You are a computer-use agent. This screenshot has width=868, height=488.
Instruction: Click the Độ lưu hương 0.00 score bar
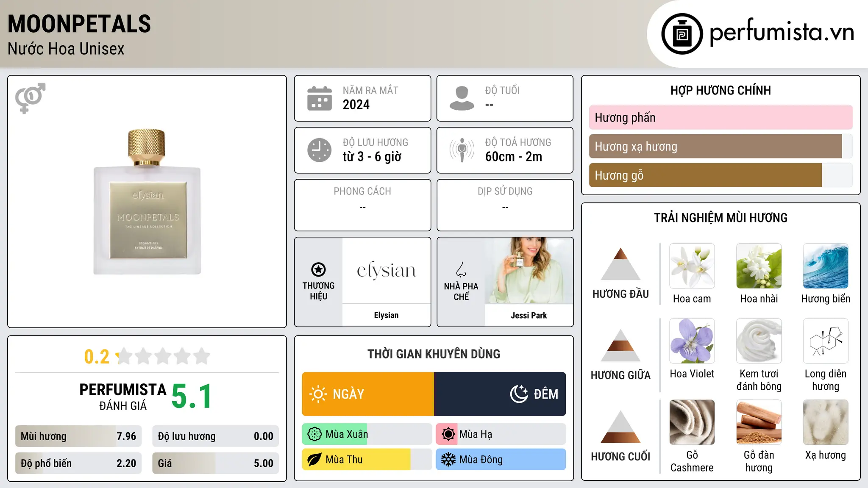215,436
